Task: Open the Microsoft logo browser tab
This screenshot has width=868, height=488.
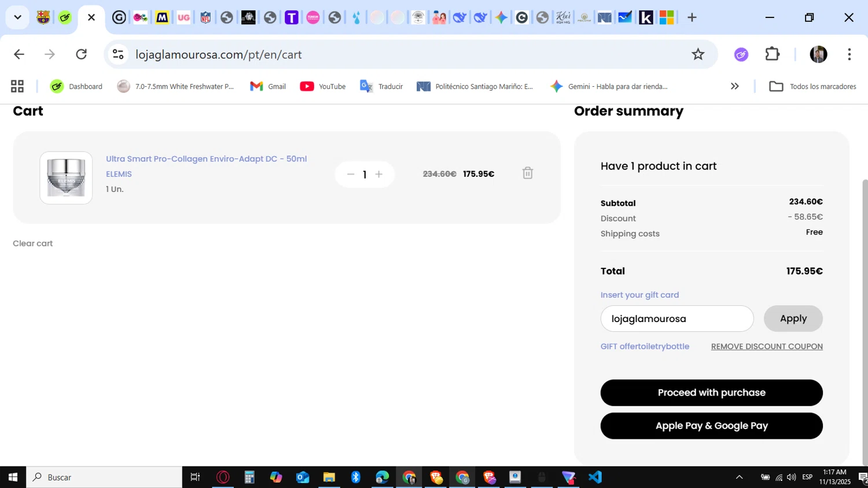Action: (667, 17)
